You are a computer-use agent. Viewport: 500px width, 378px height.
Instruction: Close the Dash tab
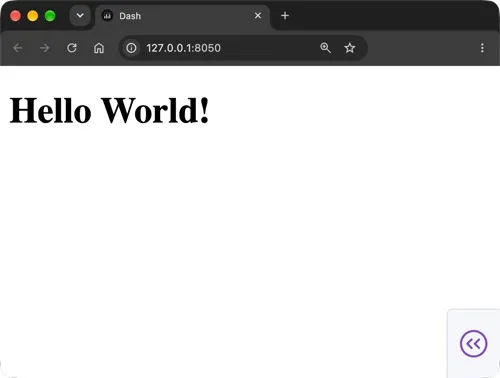[258, 16]
